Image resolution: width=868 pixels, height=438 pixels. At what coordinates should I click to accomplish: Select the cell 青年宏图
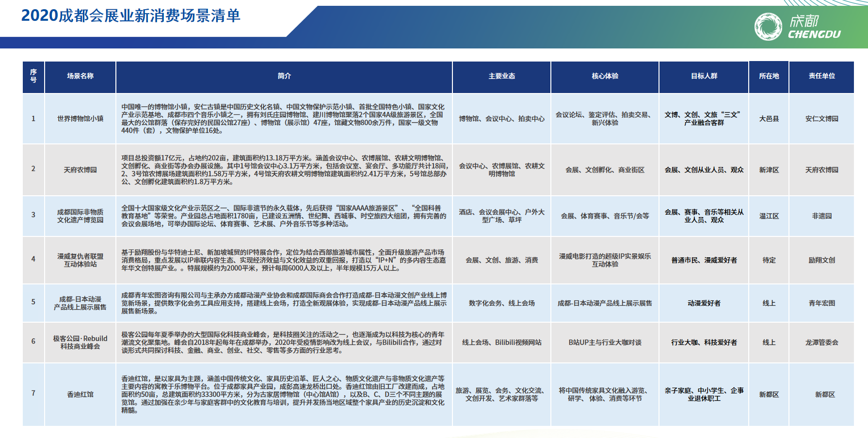point(822,303)
